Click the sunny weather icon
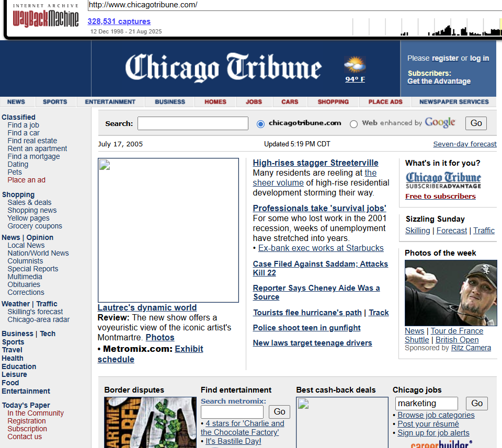This screenshot has height=448, width=502. pyautogui.click(x=355, y=65)
